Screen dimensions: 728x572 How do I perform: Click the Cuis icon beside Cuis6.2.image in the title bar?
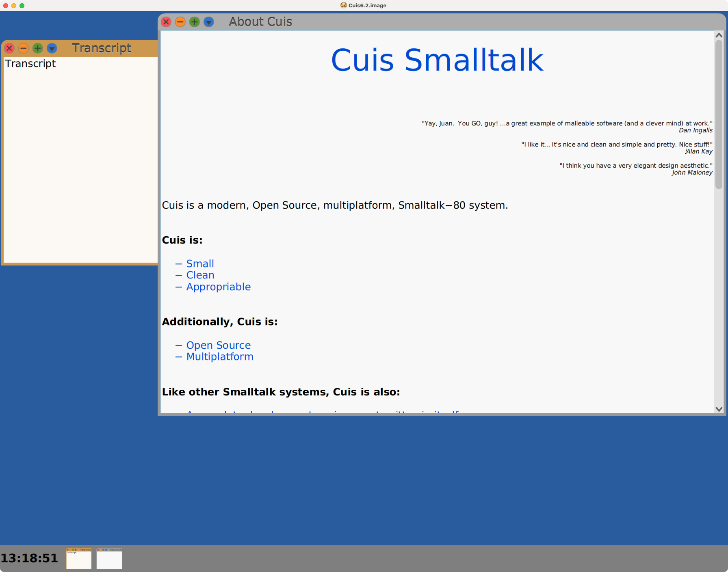343,5
